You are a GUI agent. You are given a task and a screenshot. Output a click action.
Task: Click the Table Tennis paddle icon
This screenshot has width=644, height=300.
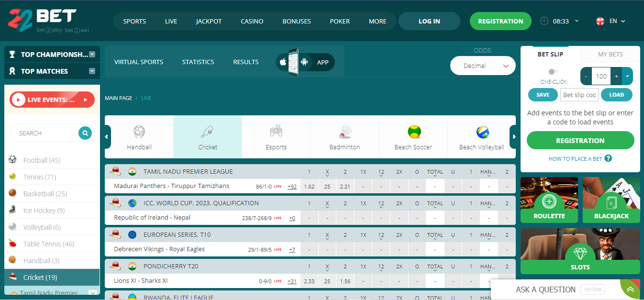point(13,244)
